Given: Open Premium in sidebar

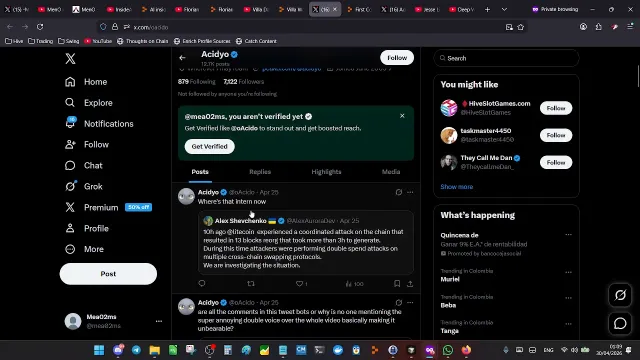Looking at the screenshot, I should coord(108,207).
